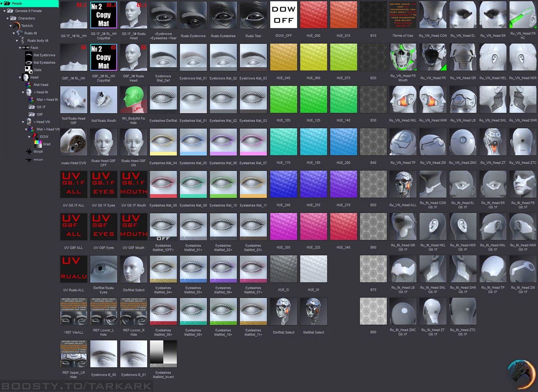Apply the Eyebrows M_01 preset

pyautogui.click(x=133, y=354)
